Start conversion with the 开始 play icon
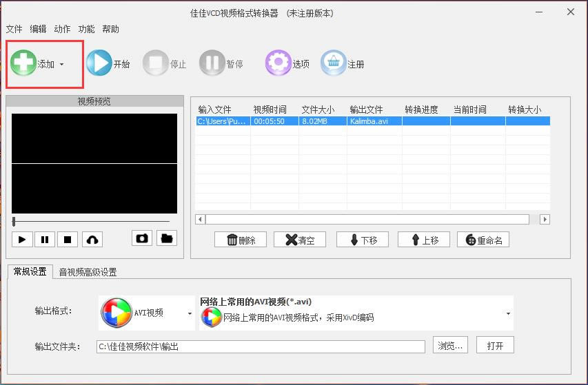The image size is (588, 385). click(x=99, y=63)
